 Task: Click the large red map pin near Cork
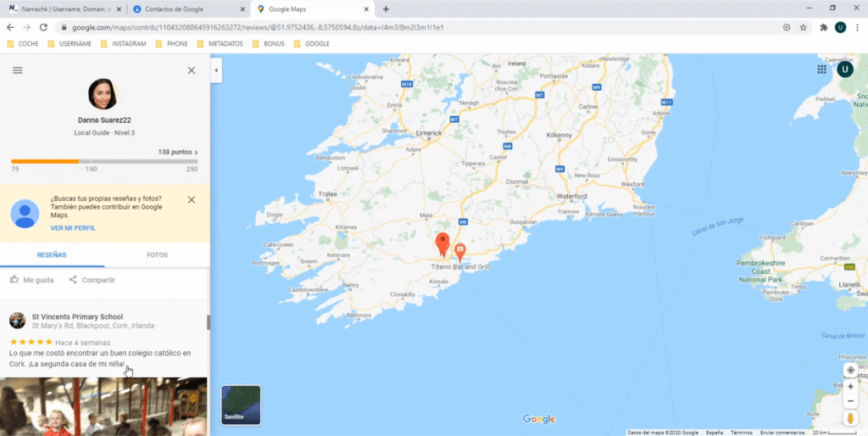(x=442, y=245)
